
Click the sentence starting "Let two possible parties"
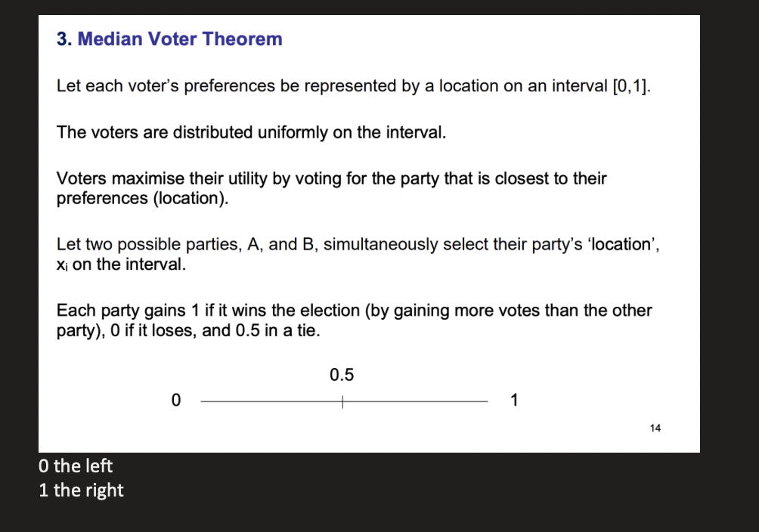(354, 245)
